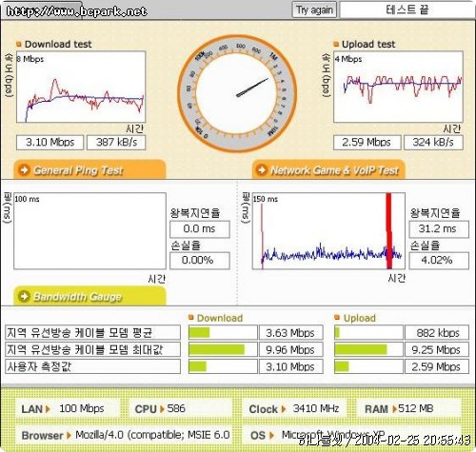Image resolution: width=476 pixels, height=452 pixels.
Task: Select the 324 kB/s upload value
Action: (x=433, y=143)
